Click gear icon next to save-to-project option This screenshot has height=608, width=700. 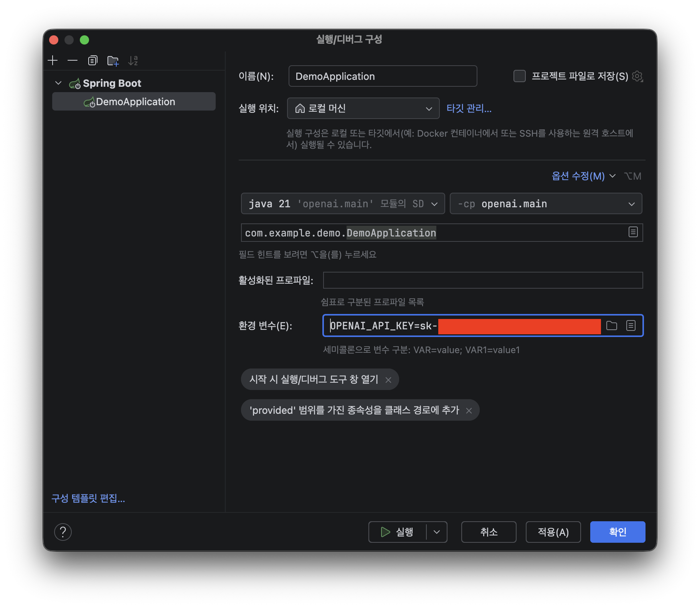(x=637, y=76)
